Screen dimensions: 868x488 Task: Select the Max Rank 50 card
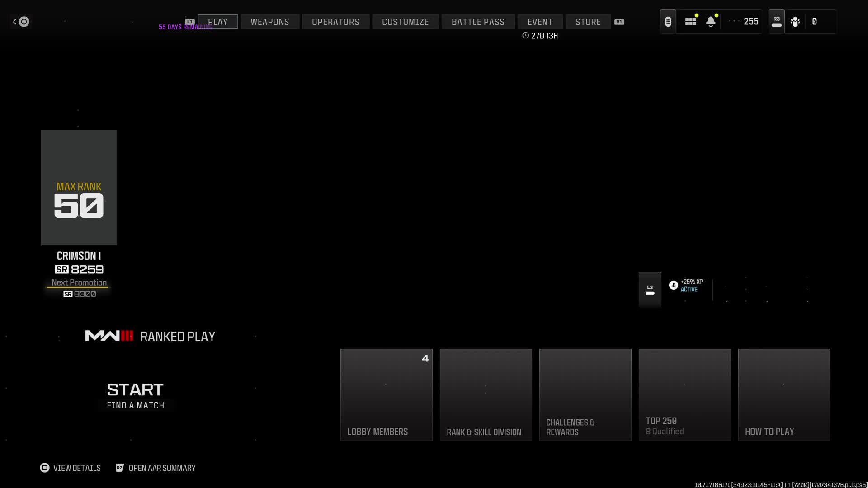(79, 188)
